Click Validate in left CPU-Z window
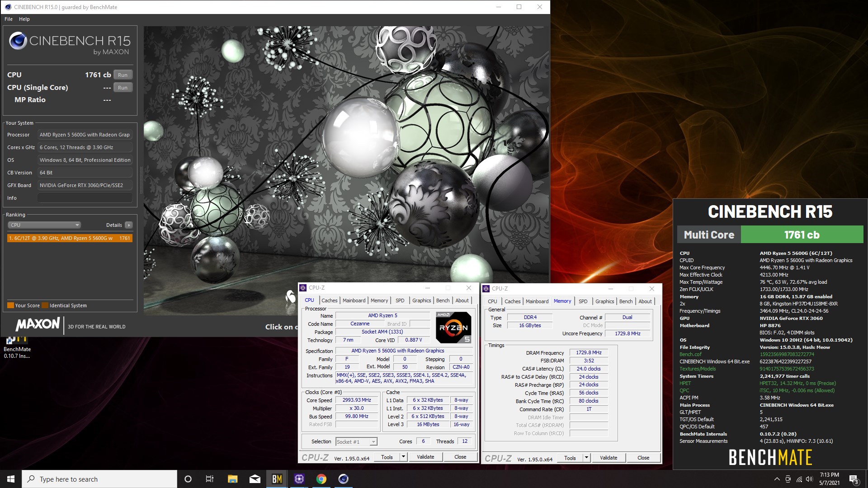868x488 pixels. (425, 457)
